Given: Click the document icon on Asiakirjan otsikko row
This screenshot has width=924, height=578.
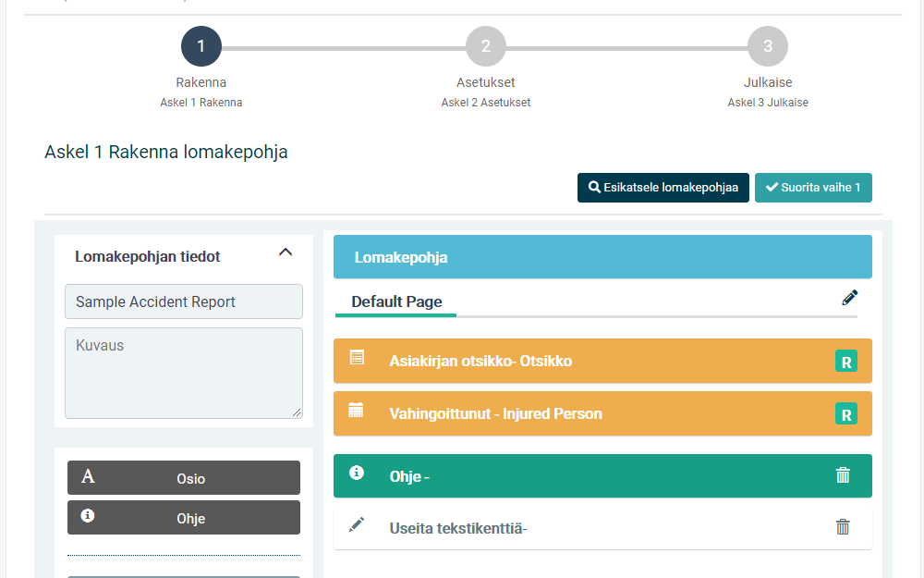Looking at the screenshot, I should [x=357, y=357].
